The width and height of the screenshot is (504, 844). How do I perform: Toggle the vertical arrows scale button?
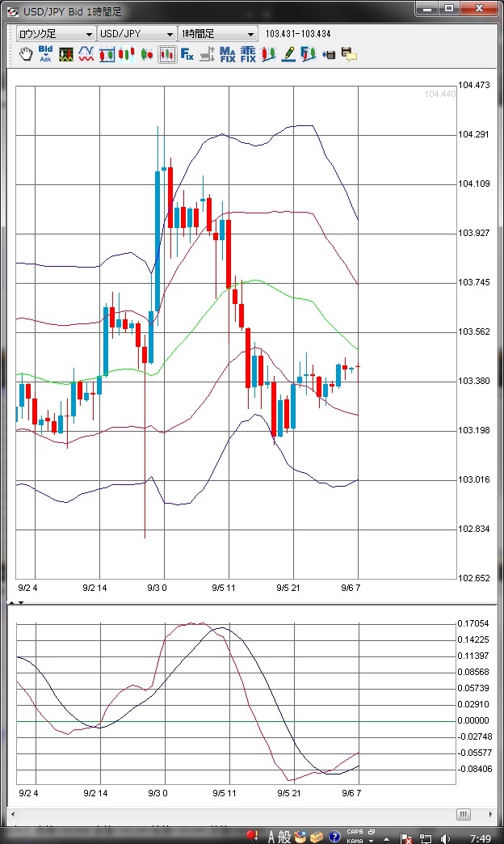[208, 54]
